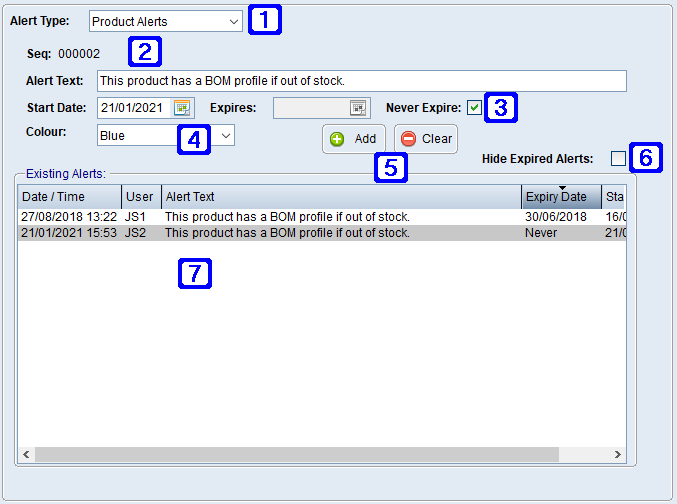
Task: Click the Expires calendar picker icon
Action: tap(358, 108)
